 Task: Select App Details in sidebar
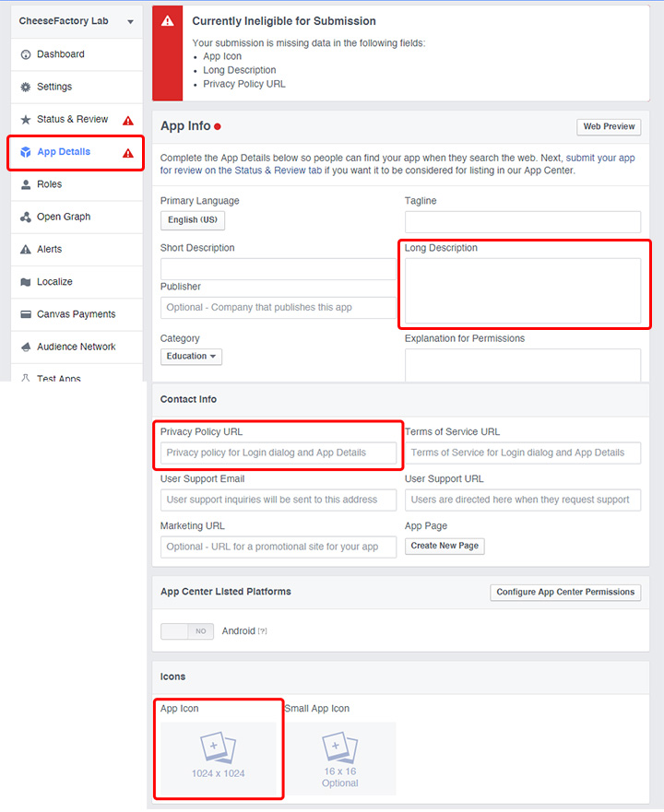pos(77,152)
